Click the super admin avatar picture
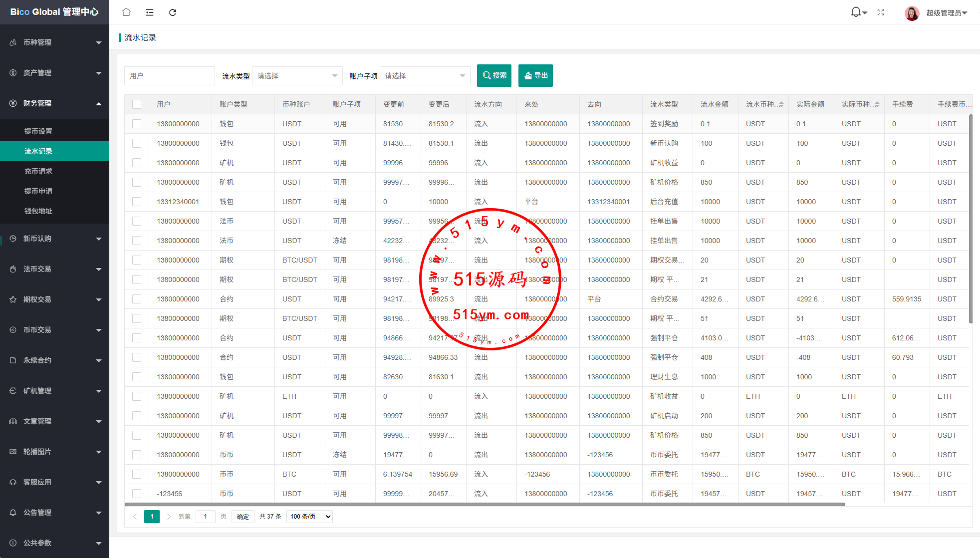This screenshot has width=980, height=558. pos(912,13)
